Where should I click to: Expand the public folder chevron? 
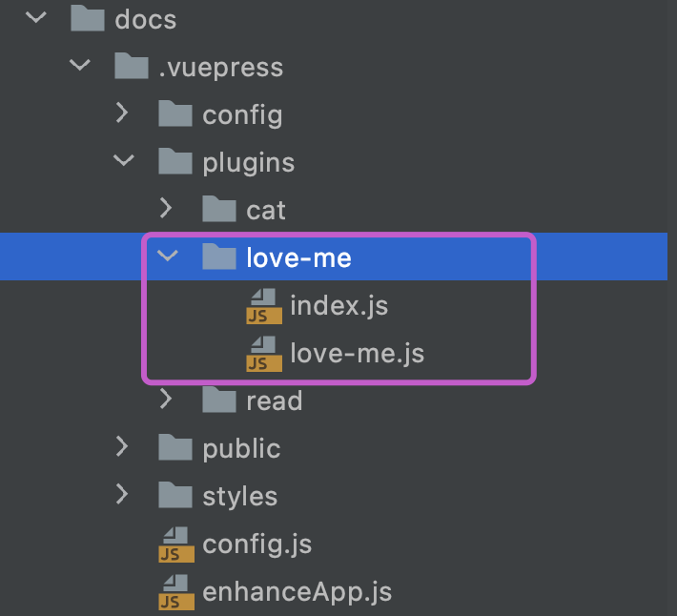click(122, 448)
